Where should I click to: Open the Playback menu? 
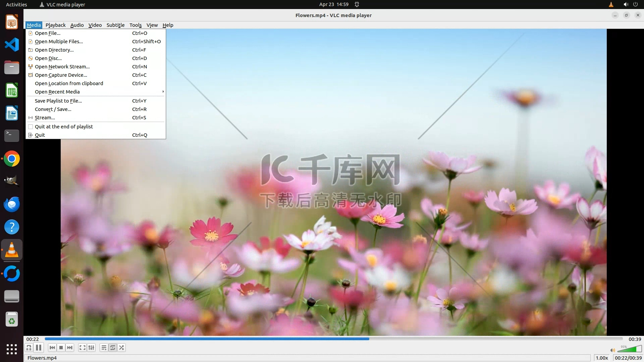click(56, 25)
